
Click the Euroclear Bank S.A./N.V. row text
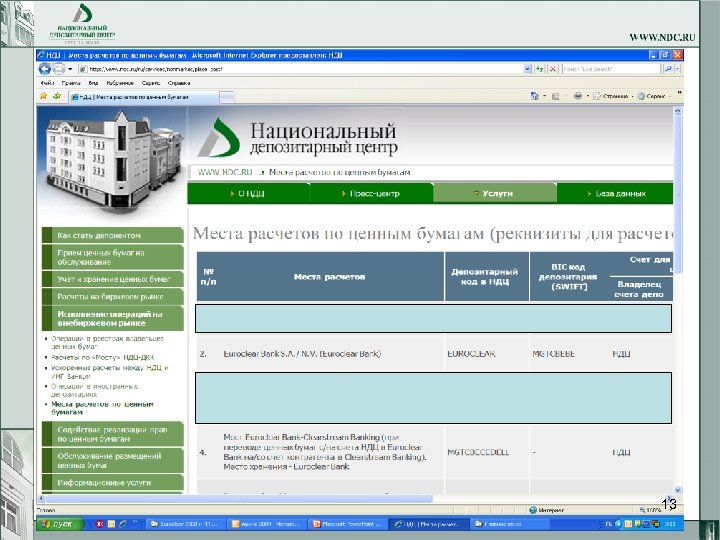[x=302, y=354]
